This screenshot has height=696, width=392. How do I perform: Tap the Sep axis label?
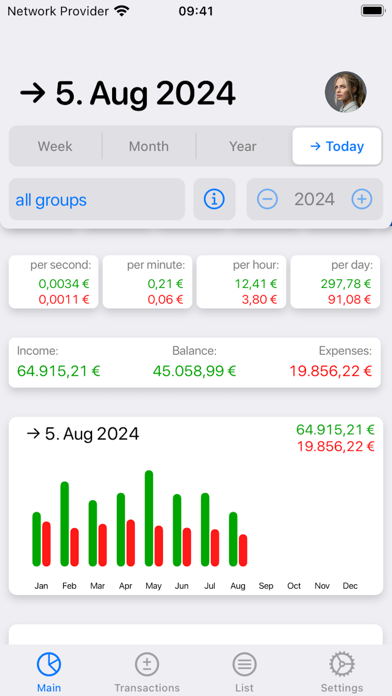coord(266,586)
